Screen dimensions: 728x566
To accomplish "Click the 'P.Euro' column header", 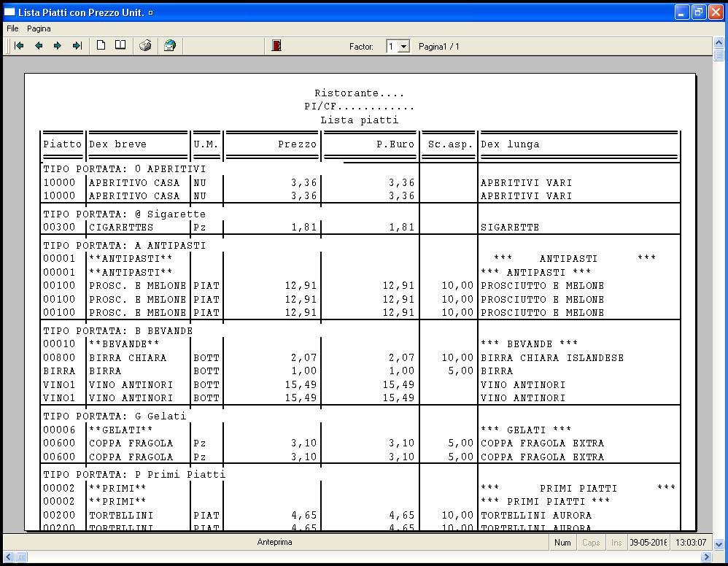I will pyautogui.click(x=395, y=144).
